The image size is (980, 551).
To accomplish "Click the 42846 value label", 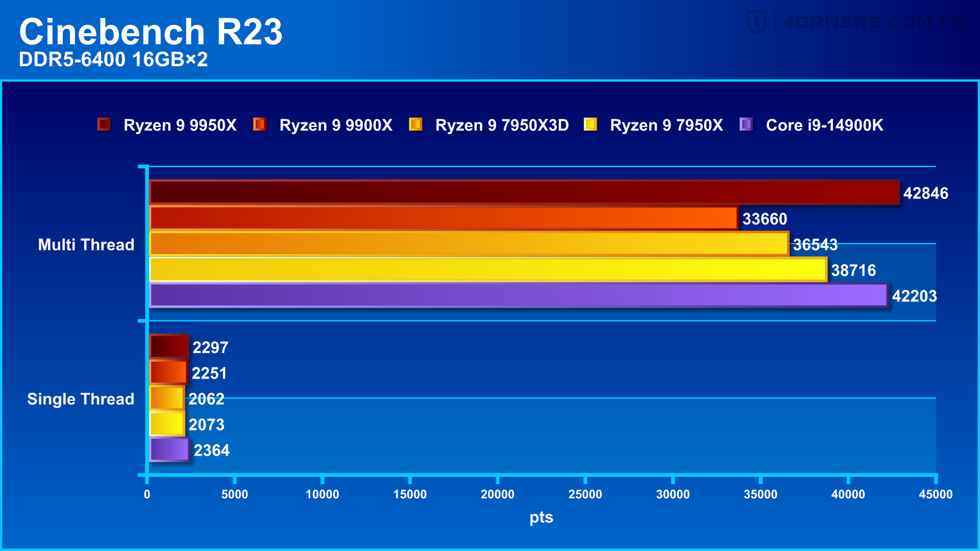I will coord(925,193).
